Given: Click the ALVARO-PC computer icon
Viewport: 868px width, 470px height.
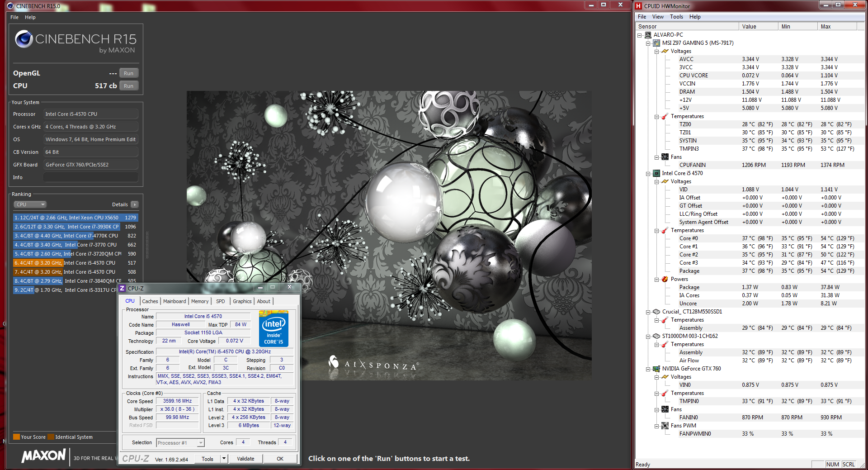Looking at the screenshot, I should pos(648,35).
